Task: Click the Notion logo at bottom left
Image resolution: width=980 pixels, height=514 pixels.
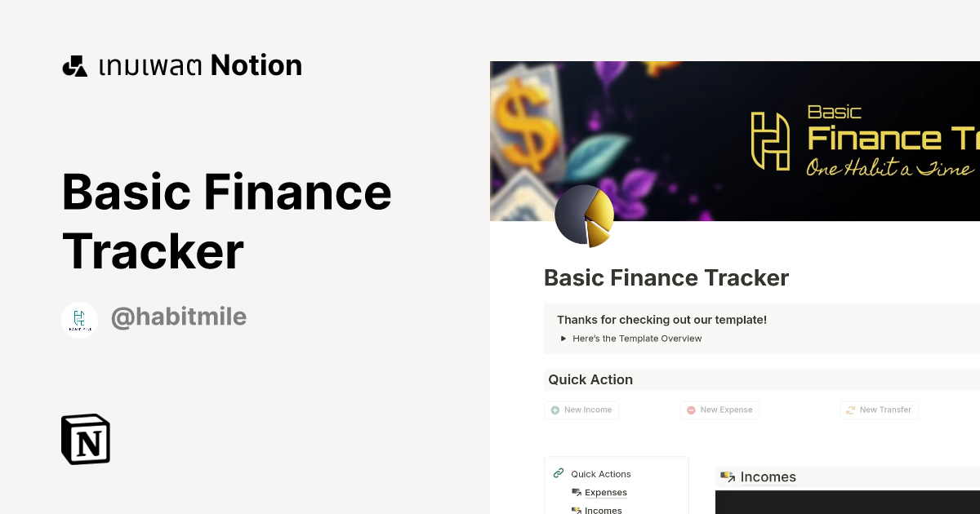Action: [85, 439]
